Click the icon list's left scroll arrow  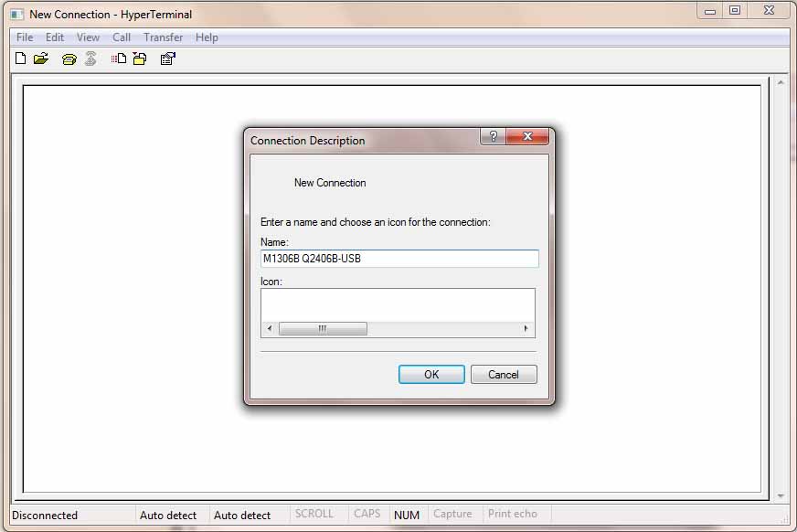[x=270, y=328]
